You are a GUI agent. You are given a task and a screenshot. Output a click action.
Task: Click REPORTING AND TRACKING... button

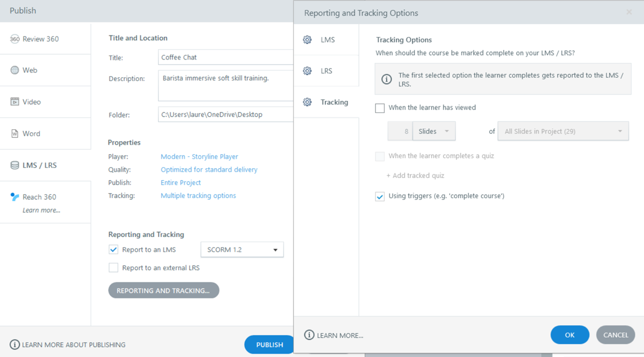(164, 290)
